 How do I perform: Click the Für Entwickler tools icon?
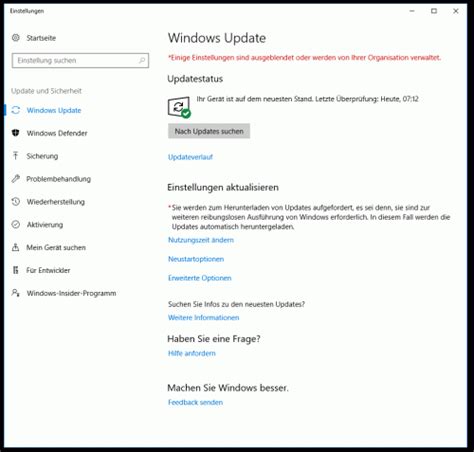[16, 270]
